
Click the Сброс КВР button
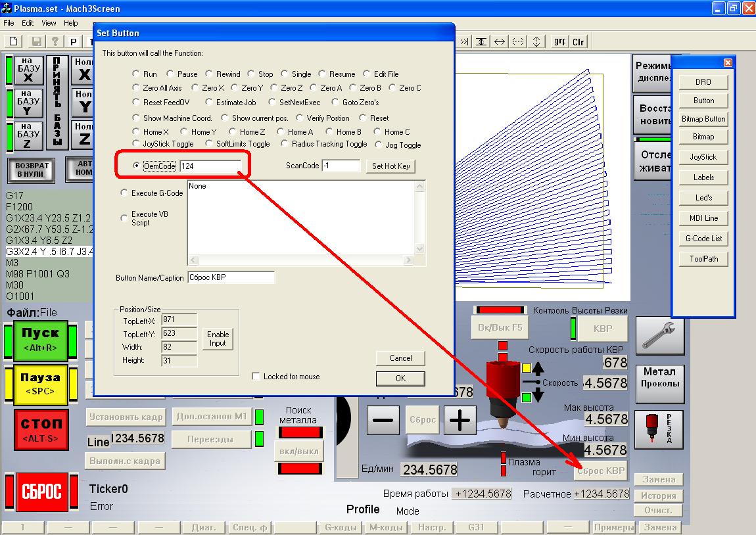pos(601,471)
